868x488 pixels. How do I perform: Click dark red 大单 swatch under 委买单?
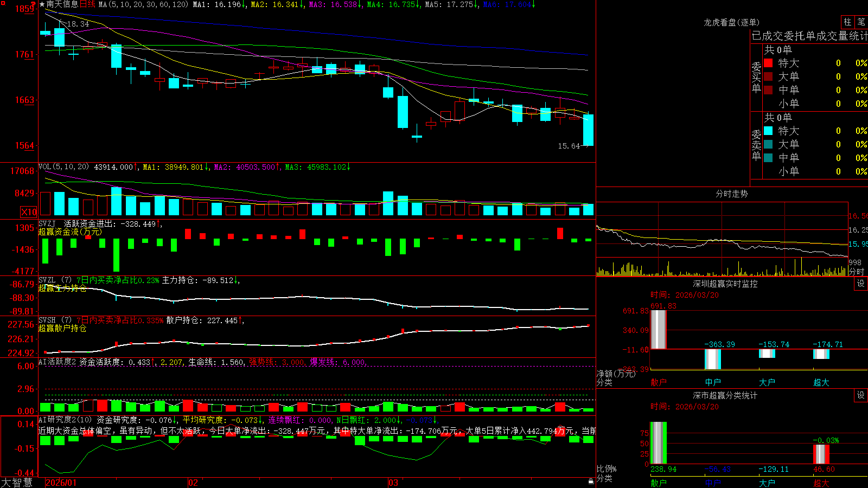click(x=768, y=76)
